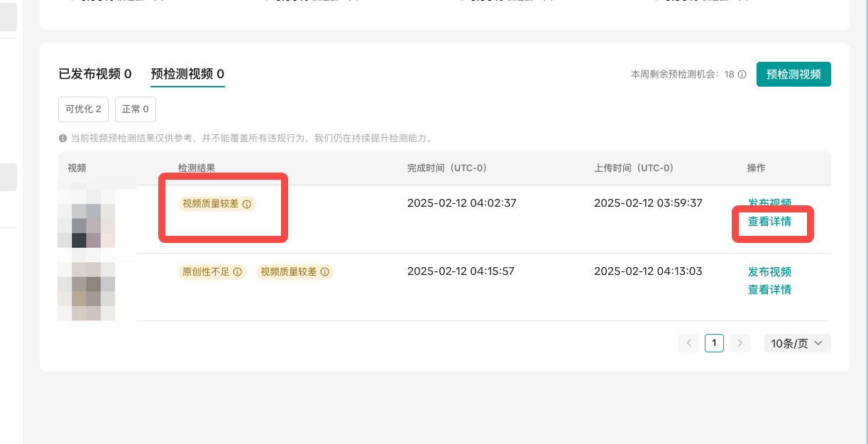Select page 1 in pagination
This screenshot has height=444, width=868.
pos(714,343)
